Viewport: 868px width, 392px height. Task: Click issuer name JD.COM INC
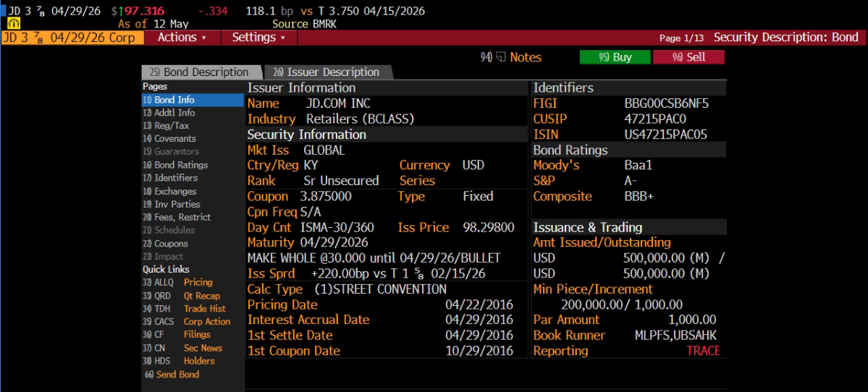click(x=338, y=103)
